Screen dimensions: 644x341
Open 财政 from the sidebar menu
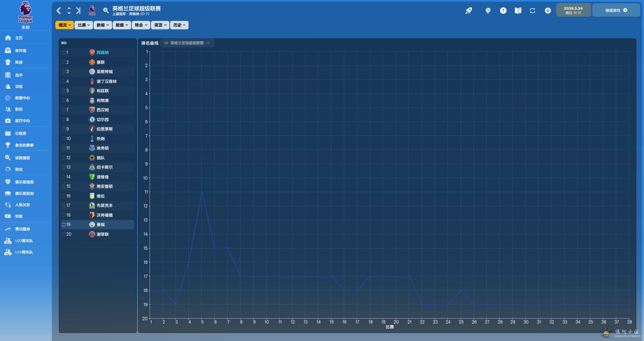click(19, 216)
